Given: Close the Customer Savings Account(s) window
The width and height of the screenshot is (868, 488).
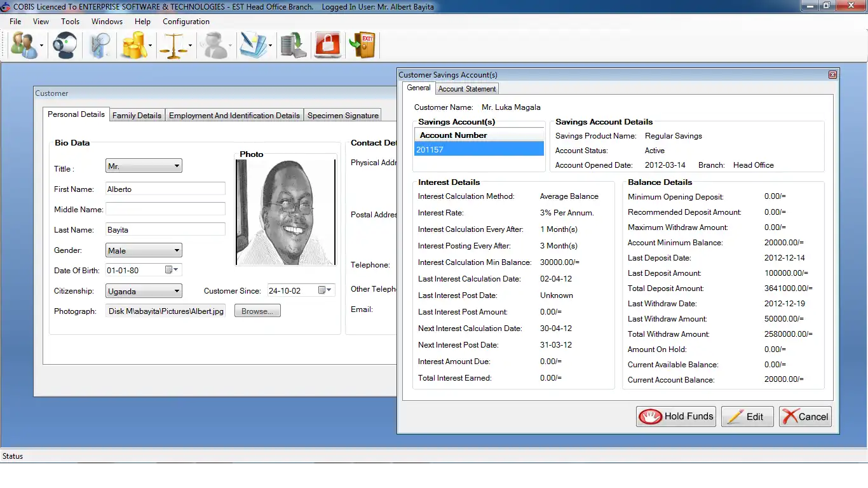Looking at the screenshot, I should [x=832, y=75].
